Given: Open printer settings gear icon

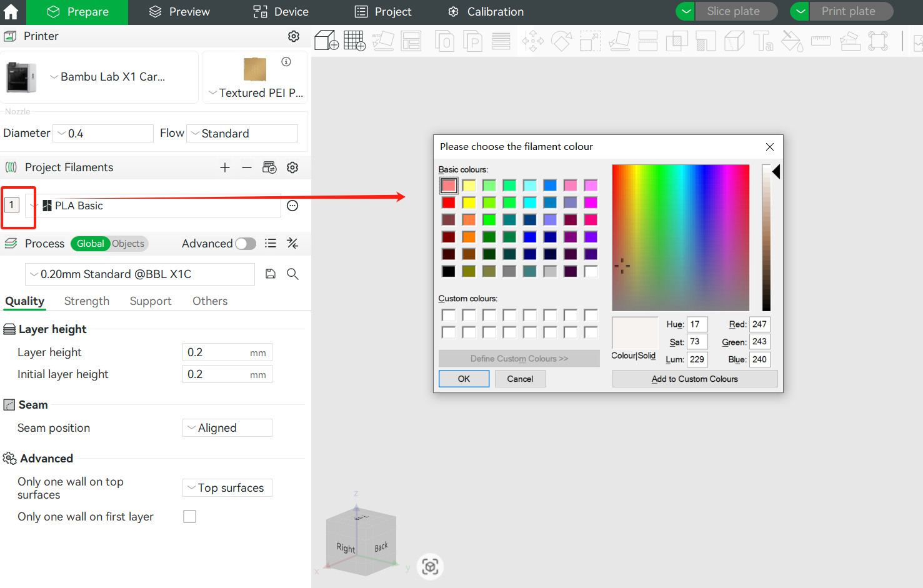Looking at the screenshot, I should (x=293, y=36).
